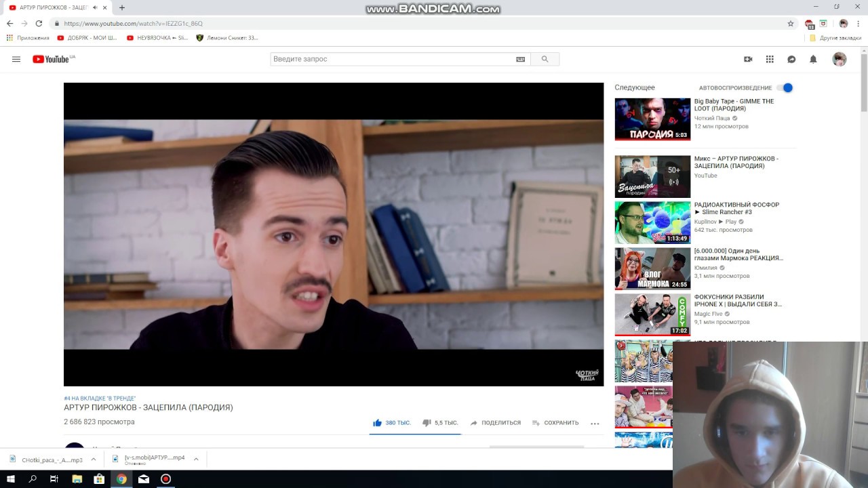Image resolution: width=868 pixels, height=488 pixels.
Task: Click the main video player
Action: coord(334,235)
